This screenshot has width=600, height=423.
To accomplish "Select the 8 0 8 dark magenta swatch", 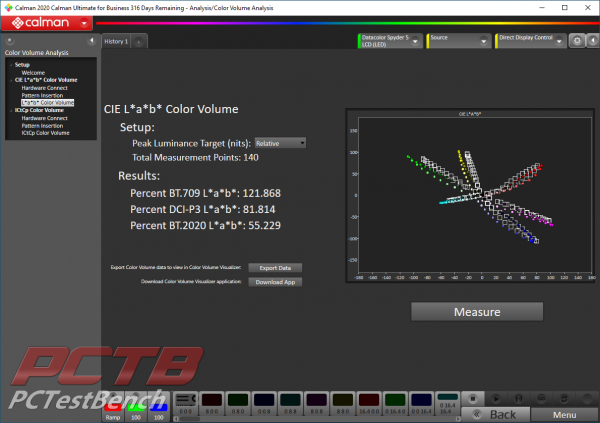I will point(316,404).
